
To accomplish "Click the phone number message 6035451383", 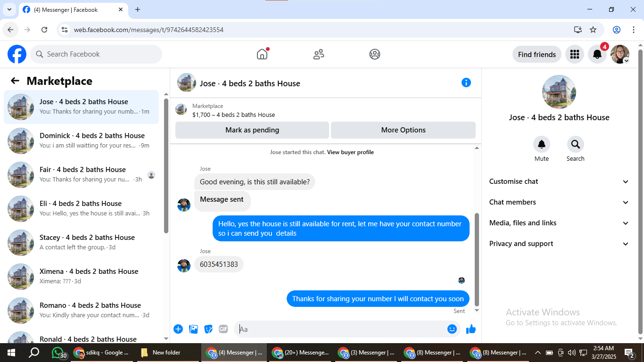I will [219, 264].
